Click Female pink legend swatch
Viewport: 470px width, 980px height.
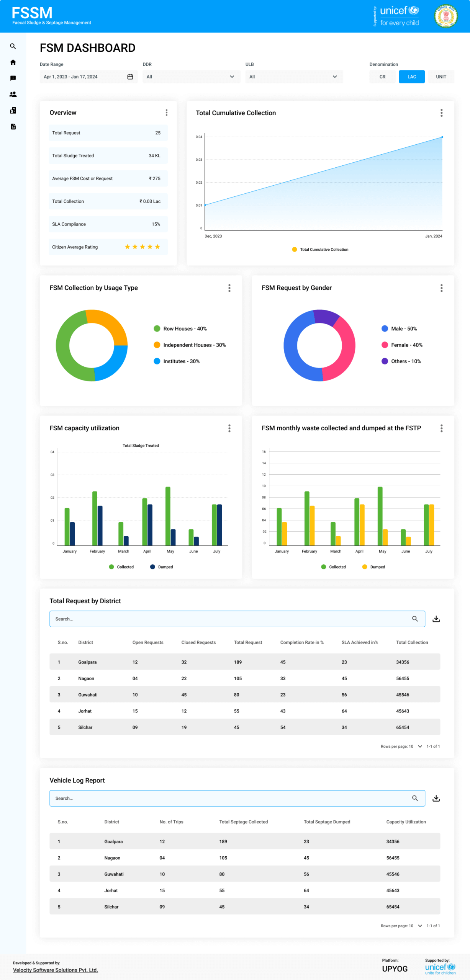pos(385,345)
